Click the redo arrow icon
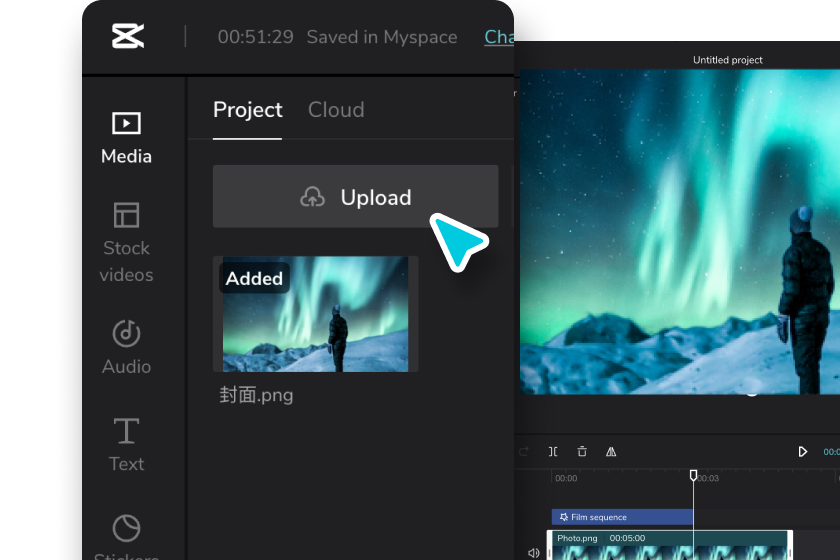 point(524,452)
